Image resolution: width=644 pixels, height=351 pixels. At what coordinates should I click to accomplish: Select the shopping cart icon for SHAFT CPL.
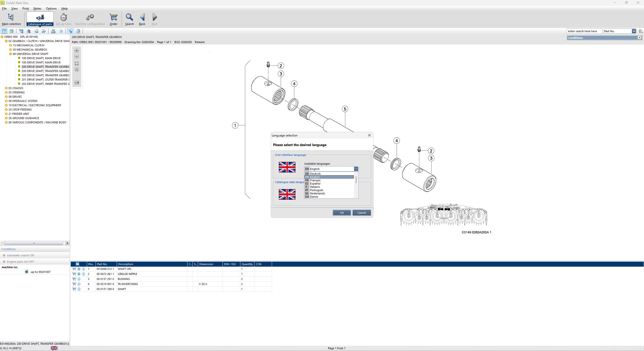(74, 269)
